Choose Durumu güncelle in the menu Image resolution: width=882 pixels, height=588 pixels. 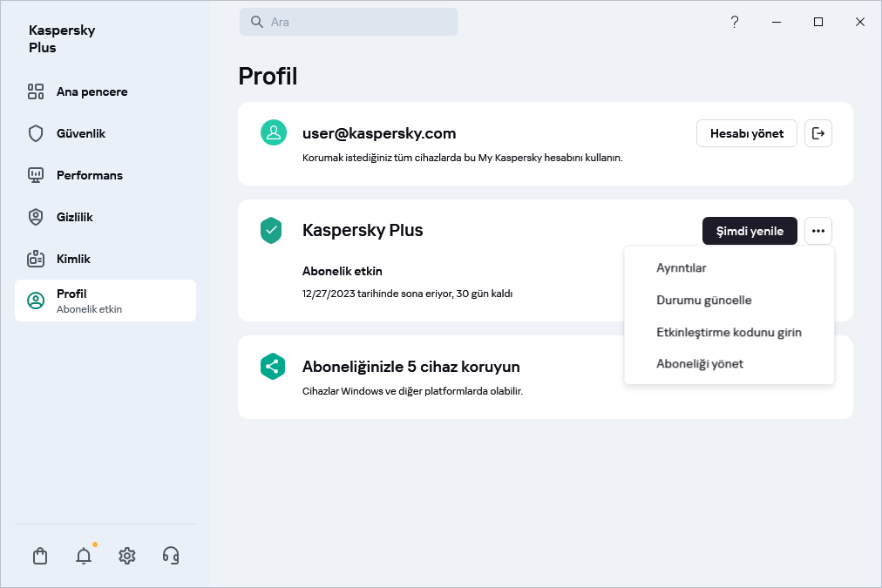tap(703, 301)
